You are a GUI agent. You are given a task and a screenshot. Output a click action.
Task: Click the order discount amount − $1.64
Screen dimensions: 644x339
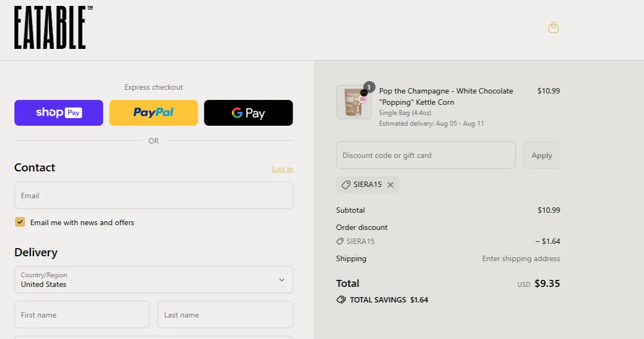tap(547, 241)
